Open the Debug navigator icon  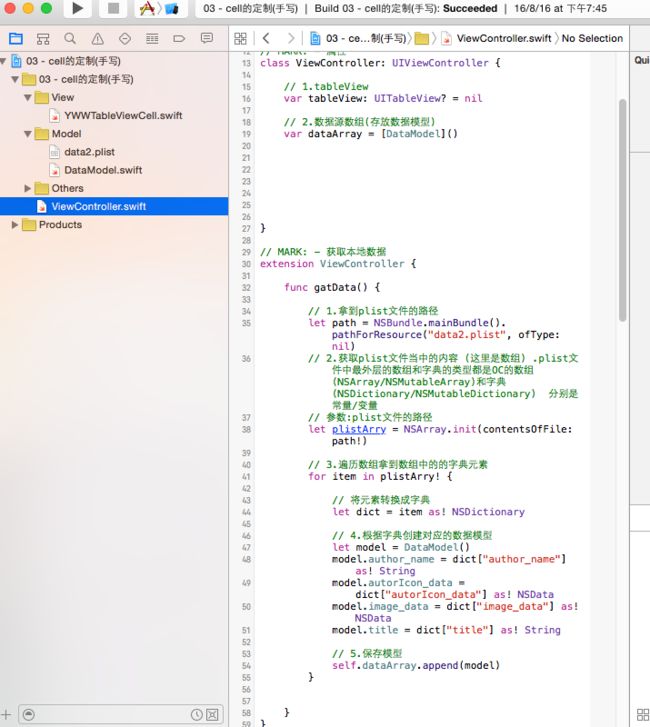coord(152,38)
